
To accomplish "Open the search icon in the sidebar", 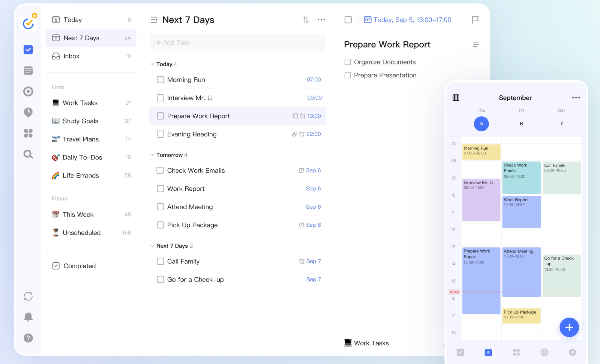I will click(28, 154).
